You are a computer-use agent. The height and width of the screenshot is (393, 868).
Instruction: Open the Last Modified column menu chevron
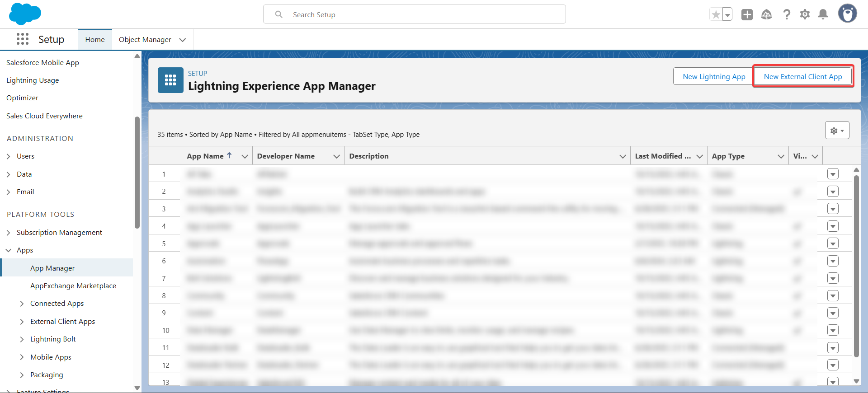pos(699,156)
